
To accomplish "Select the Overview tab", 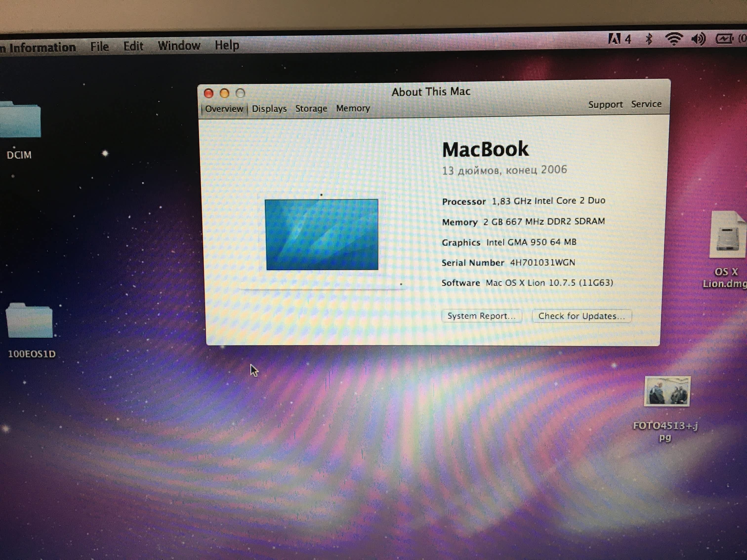I will [x=224, y=109].
